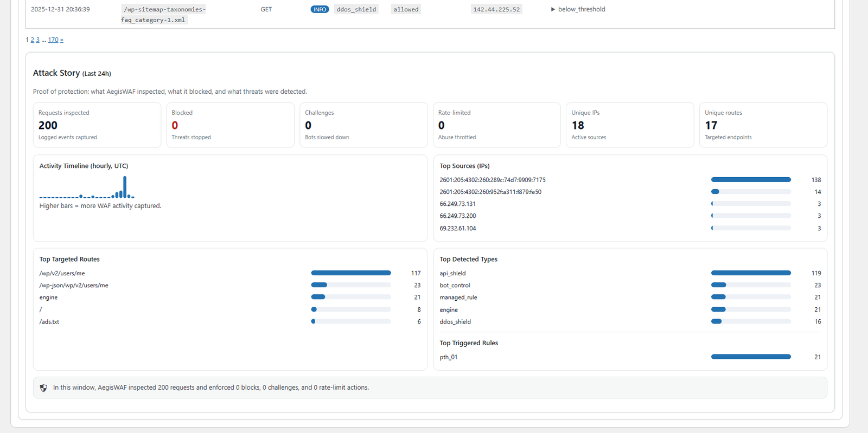Click the Blocked threats stat card
This screenshot has height=433, width=868.
pos(230,125)
